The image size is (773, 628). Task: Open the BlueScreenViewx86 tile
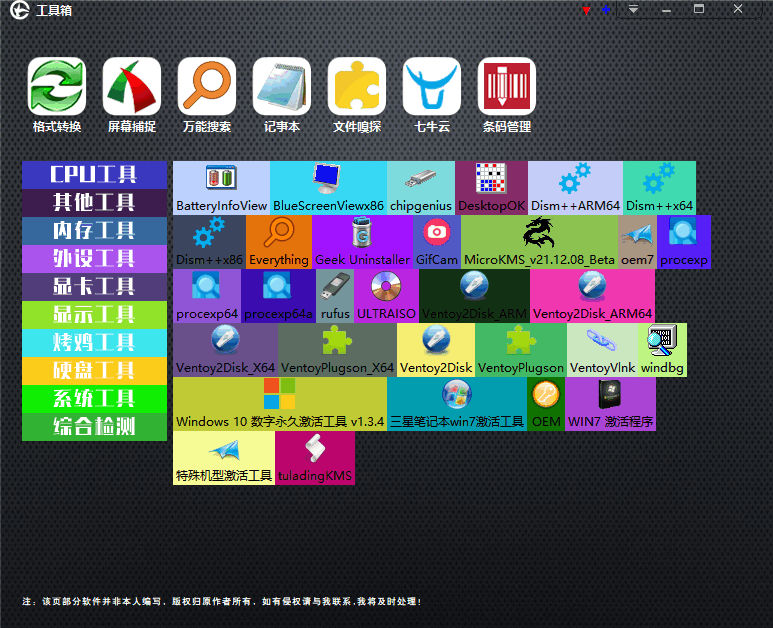click(328, 188)
